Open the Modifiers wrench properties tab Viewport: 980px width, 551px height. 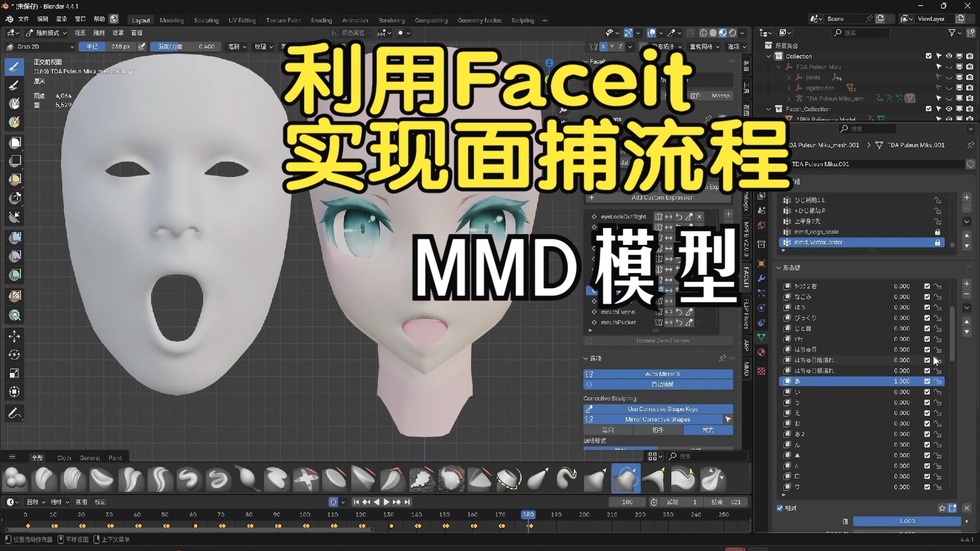pos(762,279)
